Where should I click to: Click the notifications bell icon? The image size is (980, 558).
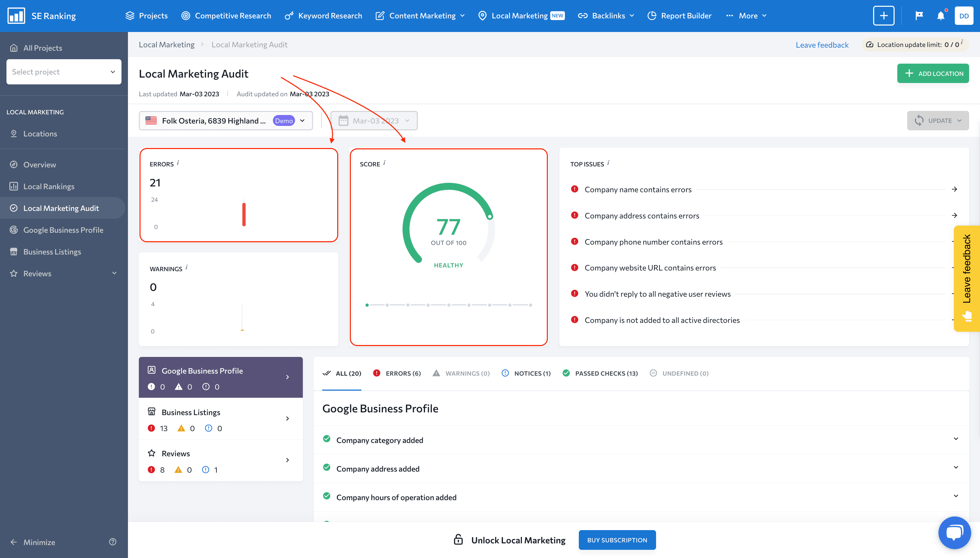point(941,16)
